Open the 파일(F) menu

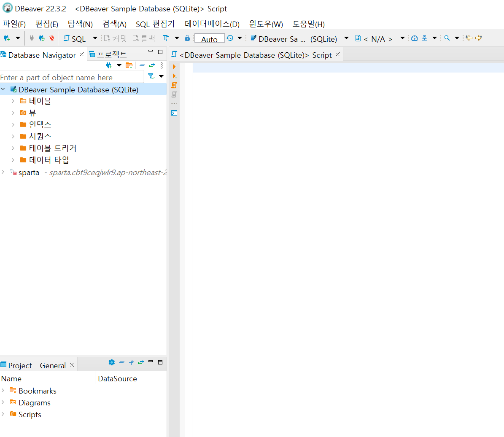tap(14, 24)
